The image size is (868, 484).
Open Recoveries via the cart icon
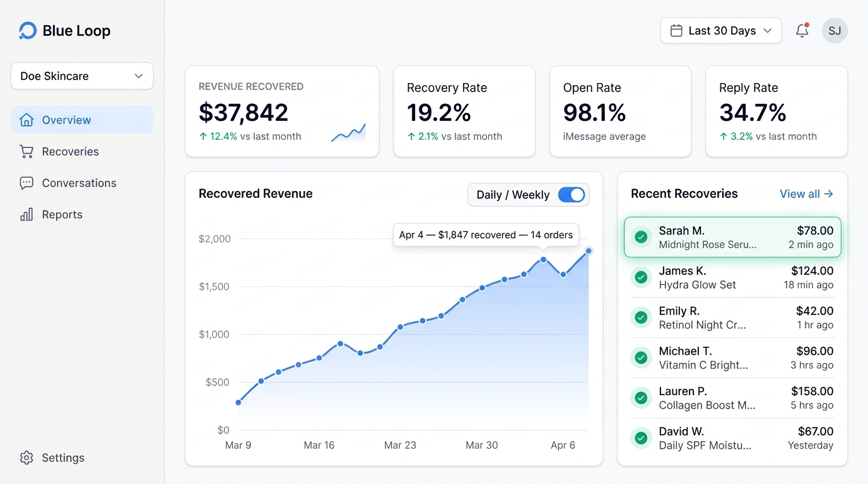coord(26,151)
